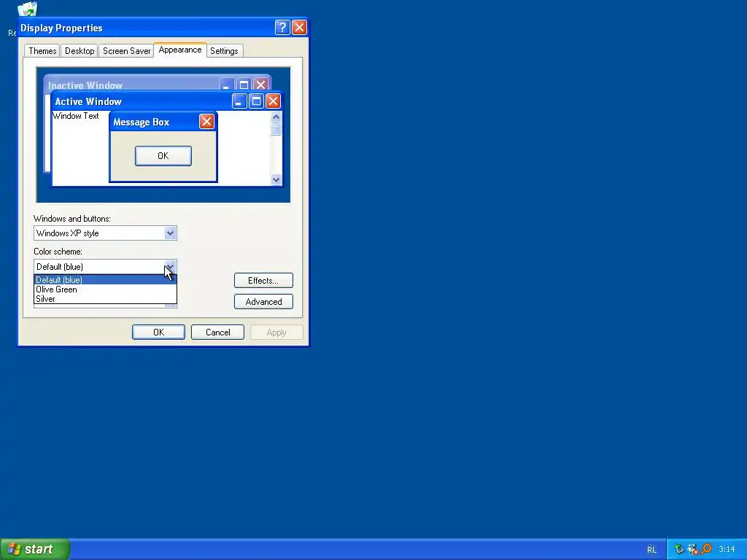Open the network connection error tray icon

coord(693,549)
